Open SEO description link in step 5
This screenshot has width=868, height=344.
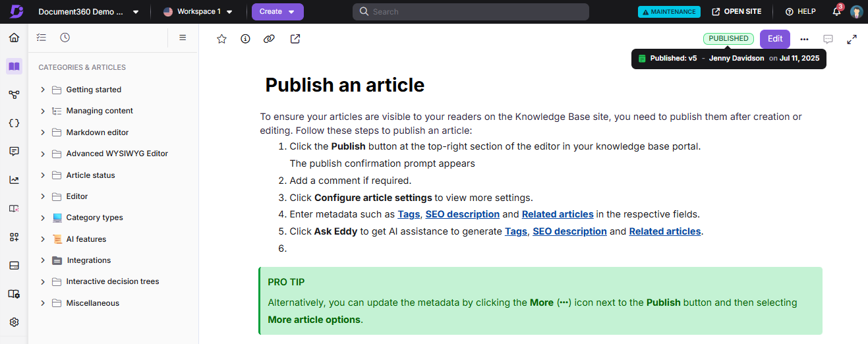point(569,231)
